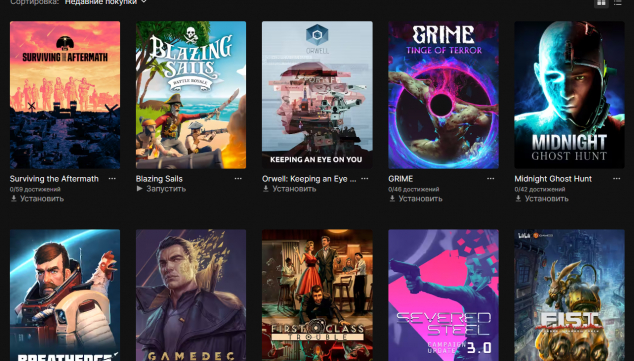Open the GRIME Tinge of Terror cover

tap(443, 95)
